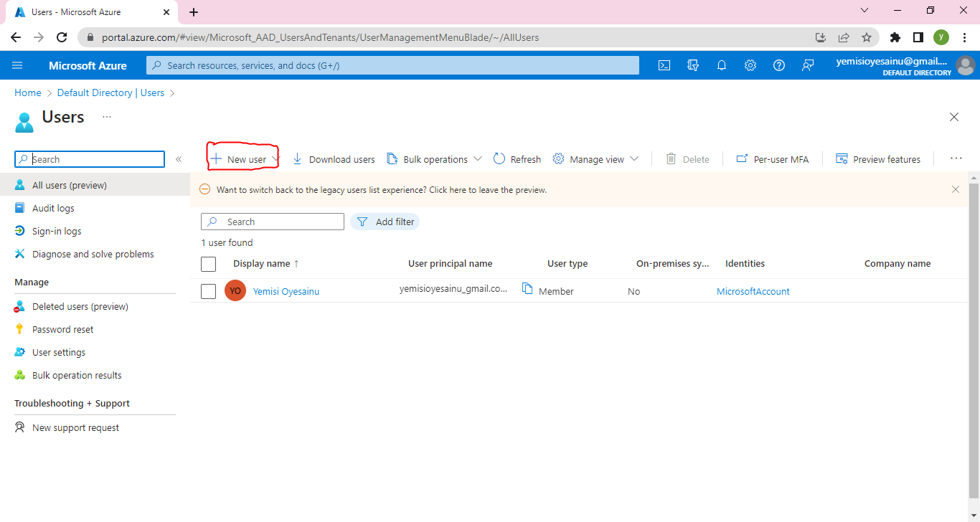
Task: Bookmark this page with the star icon
Action: click(867, 37)
